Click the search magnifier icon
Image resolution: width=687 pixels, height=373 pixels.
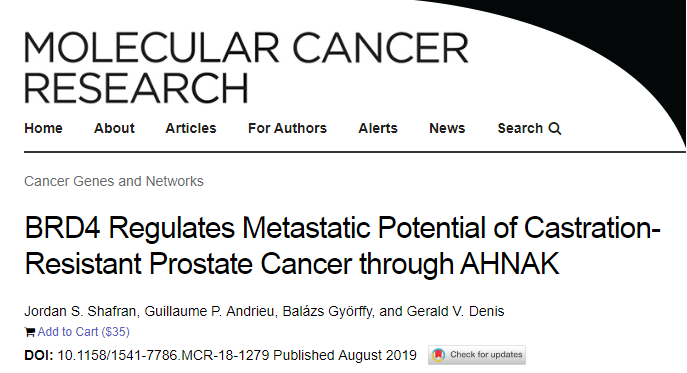tap(555, 128)
